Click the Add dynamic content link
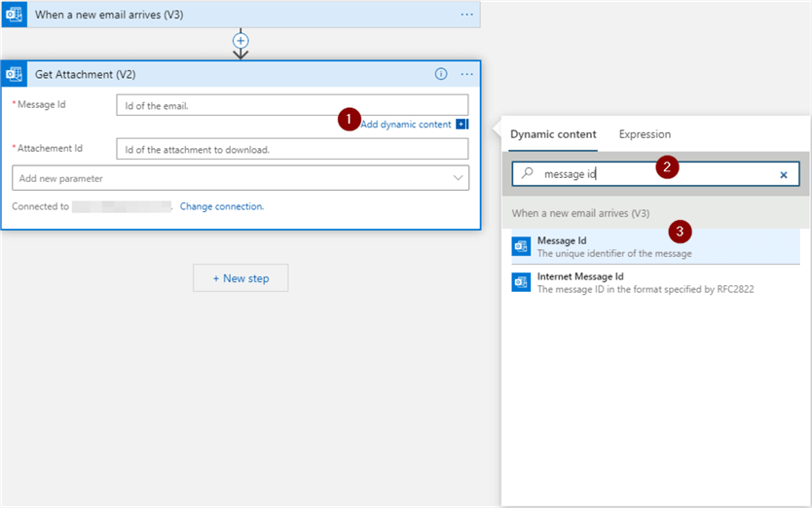Screen dimensions: 812x508 (406, 125)
